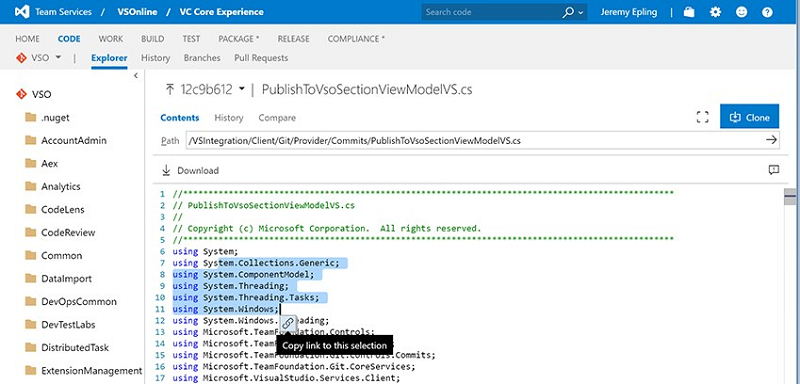Open the help question mark icon
800x384 pixels.
[x=767, y=12]
